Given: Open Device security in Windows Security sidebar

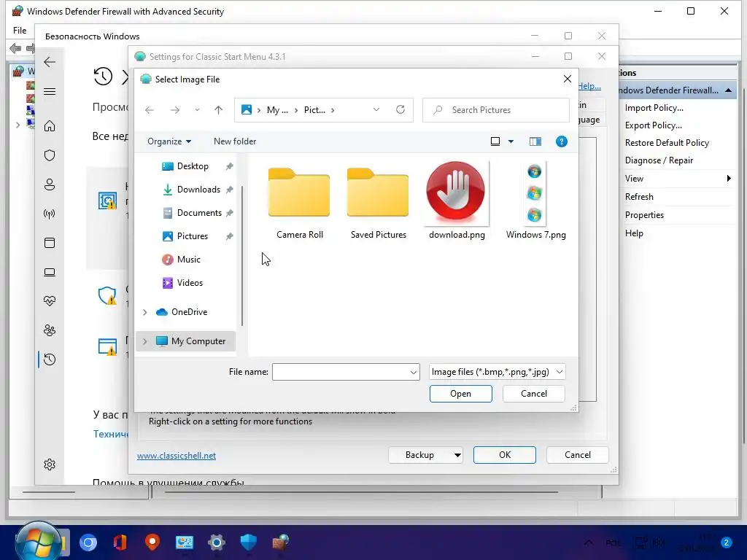Looking at the screenshot, I should [x=50, y=272].
